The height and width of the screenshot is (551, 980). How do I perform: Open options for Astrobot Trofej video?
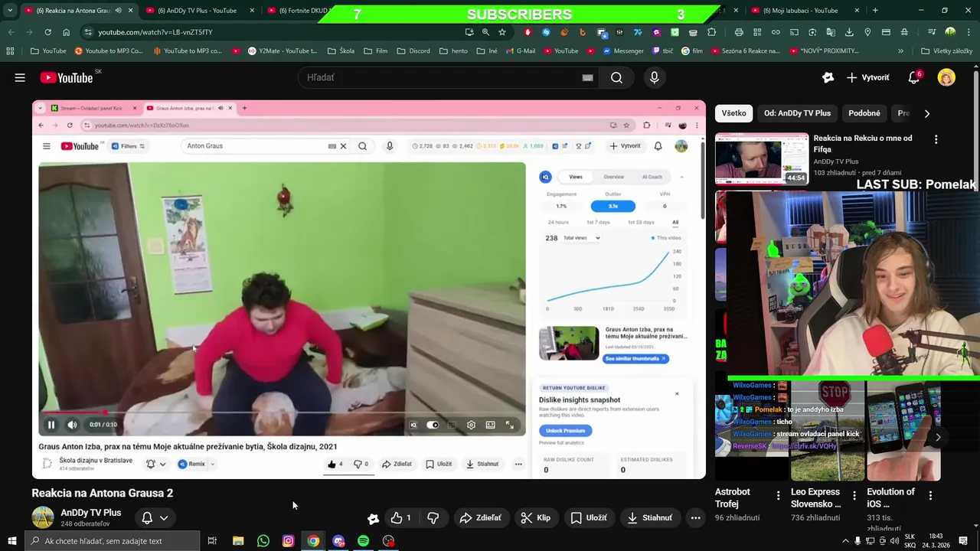pyautogui.click(x=778, y=496)
